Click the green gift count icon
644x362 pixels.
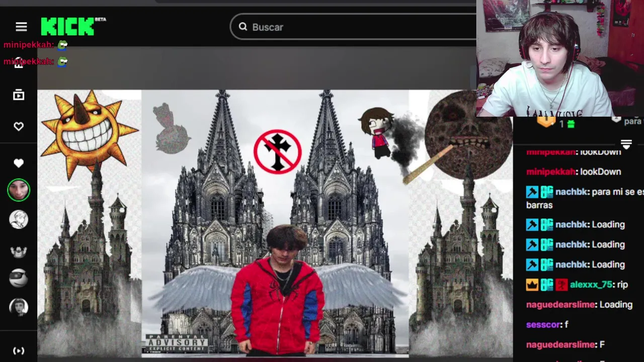(x=571, y=124)
